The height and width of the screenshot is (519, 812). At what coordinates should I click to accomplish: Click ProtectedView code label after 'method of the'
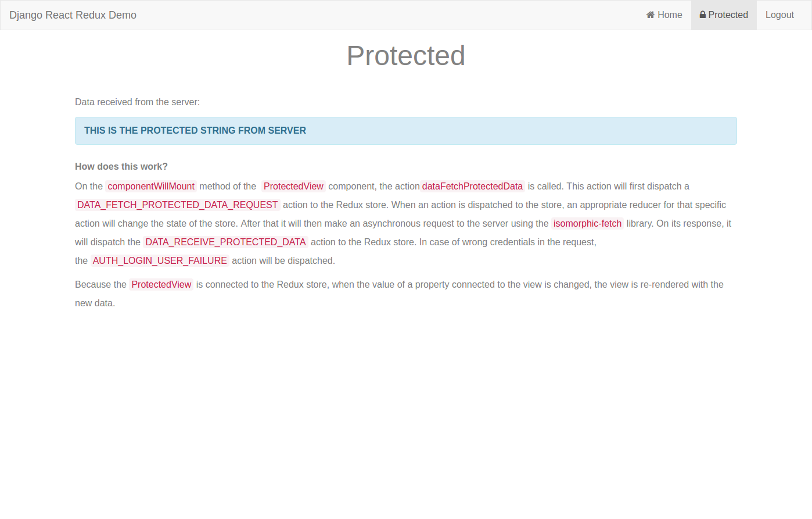click(293, 187)
